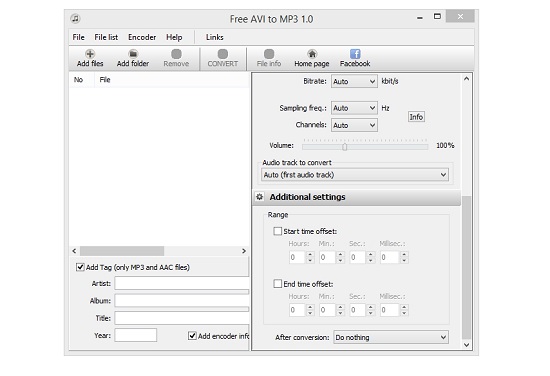This screenshot has width=550, height=376.
Task: Click the End time offset Min. field
Action: coord(328,310)
